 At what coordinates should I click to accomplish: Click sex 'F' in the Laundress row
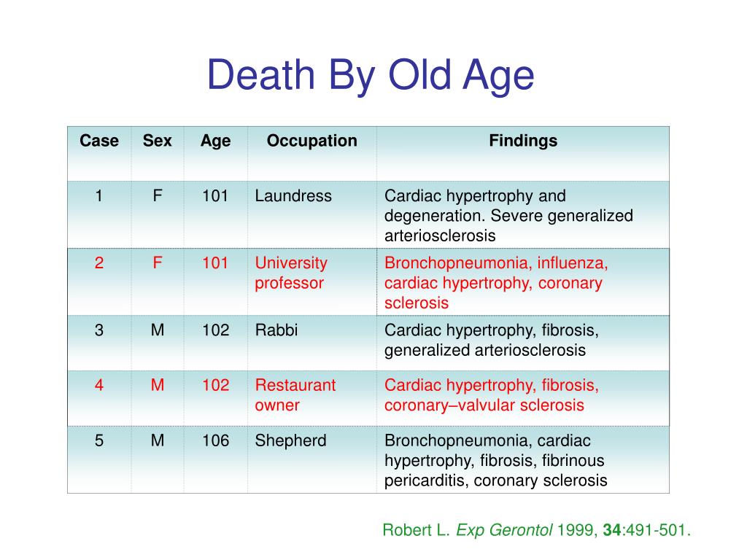[x=158, y=195]
